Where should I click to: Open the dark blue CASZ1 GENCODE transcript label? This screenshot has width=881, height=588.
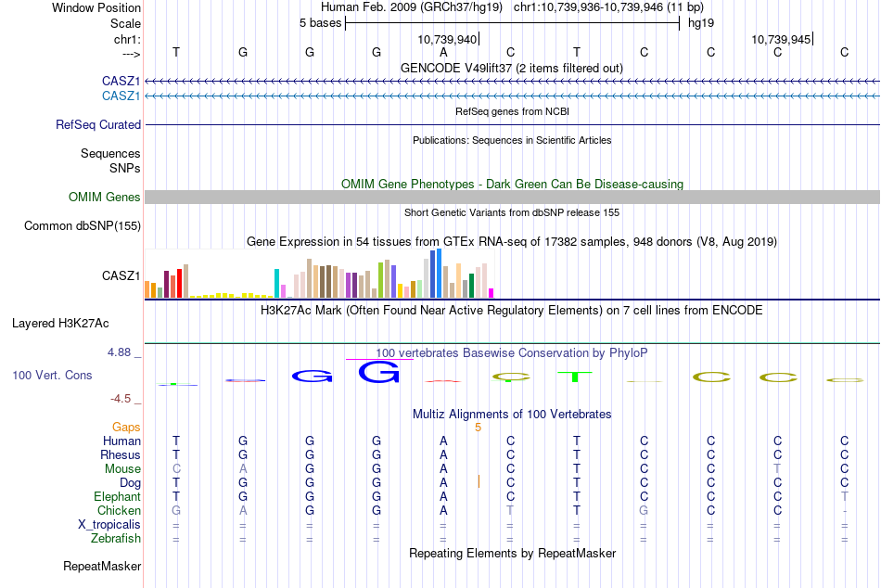(121, 81)
